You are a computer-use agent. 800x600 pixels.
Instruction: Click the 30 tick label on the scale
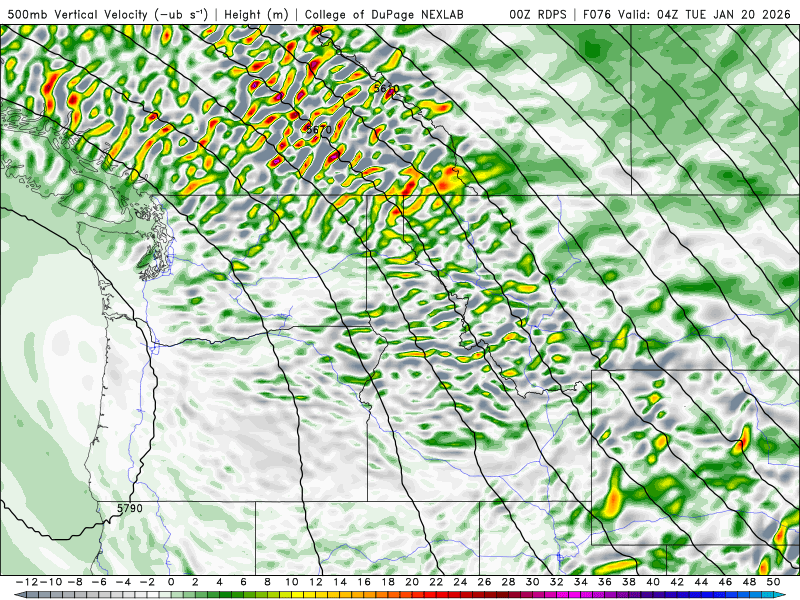click(x=532, y=582)
